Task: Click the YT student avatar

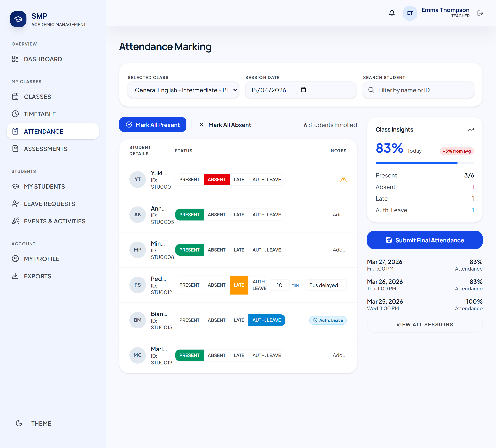Action: point(138,180)
